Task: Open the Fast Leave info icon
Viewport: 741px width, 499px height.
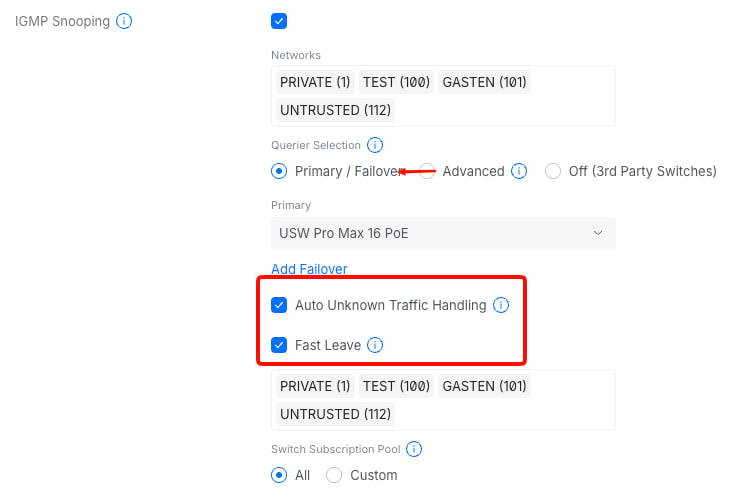Action: [x=375, y=345]
